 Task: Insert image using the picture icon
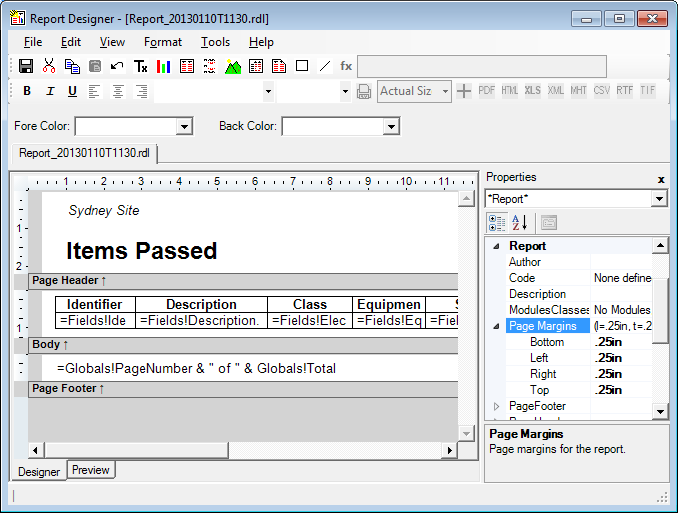coord(233,66)
